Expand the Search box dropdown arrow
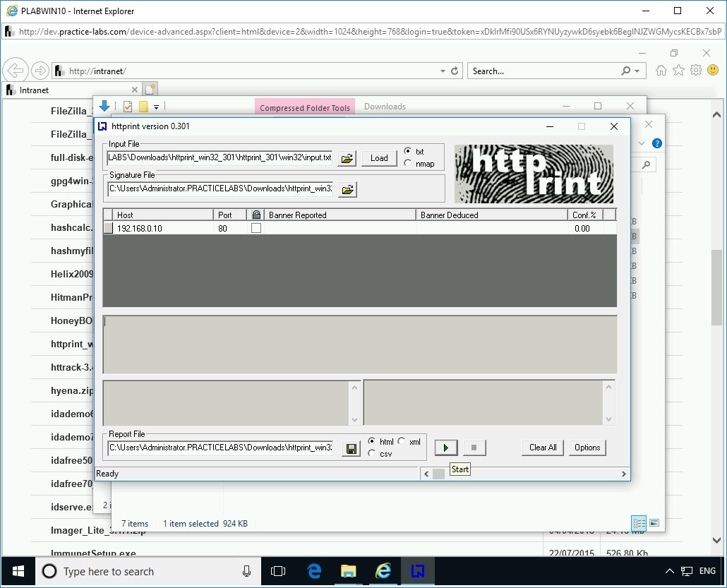727x588 pixels. pyautogui.click(x=638, y=71)
